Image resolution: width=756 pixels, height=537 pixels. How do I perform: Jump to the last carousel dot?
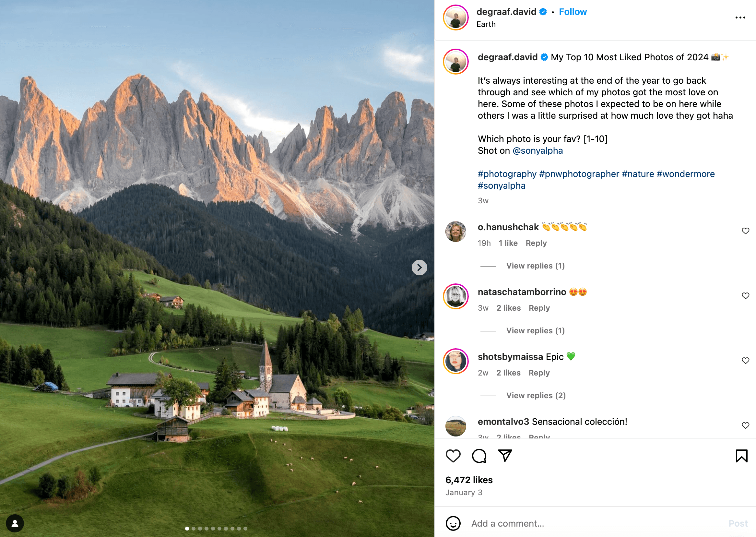point(245,528)
